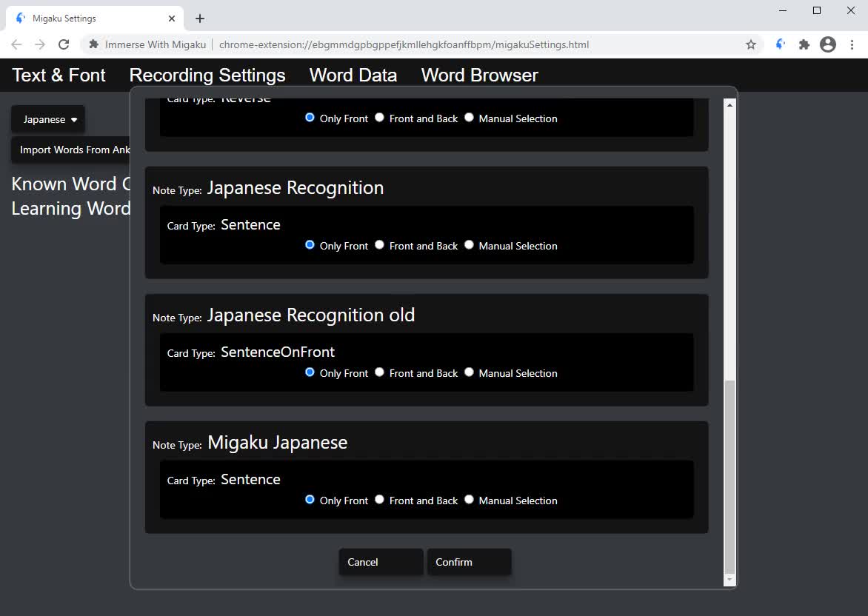Viewport: 868px width, 616px height.
Task: Click the dialog scrollbar up arrow
Action: point(730,104)
